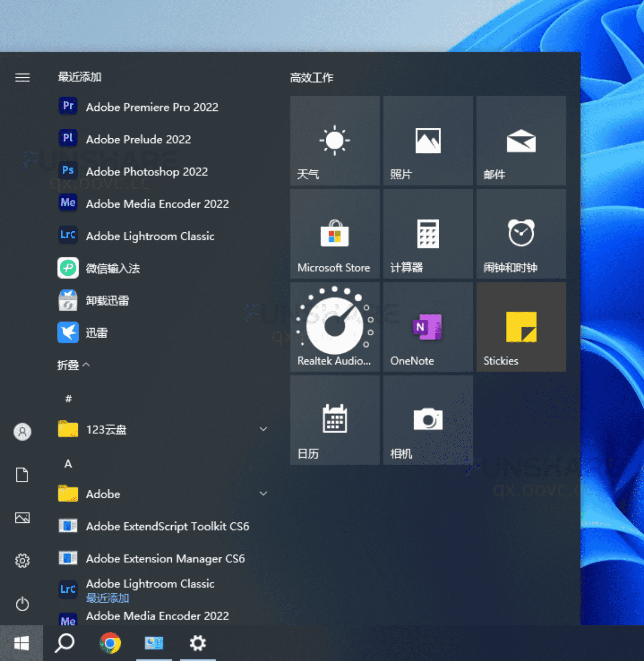
Task: Launch Chrome from the taskbar
Action: [x=110, y=643]
